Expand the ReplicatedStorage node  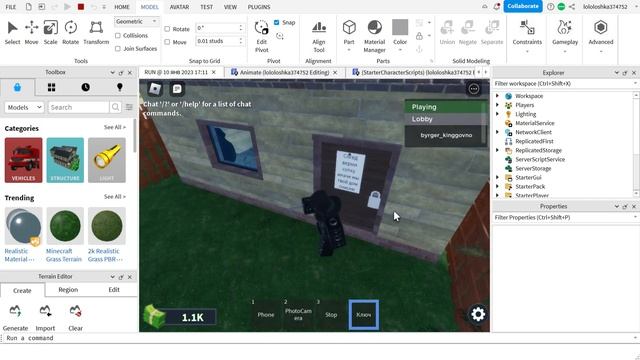[x=497, y=150]
